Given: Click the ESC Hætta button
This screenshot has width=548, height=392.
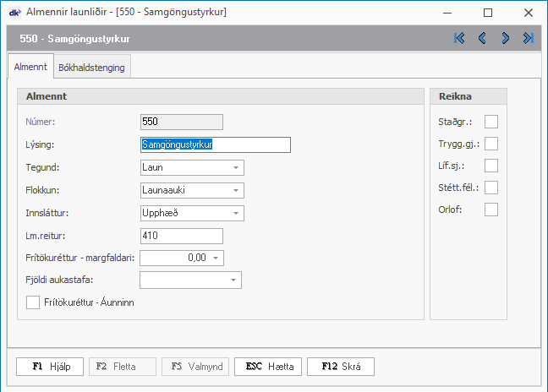Looking at the screenshot, I should point(268,367).
